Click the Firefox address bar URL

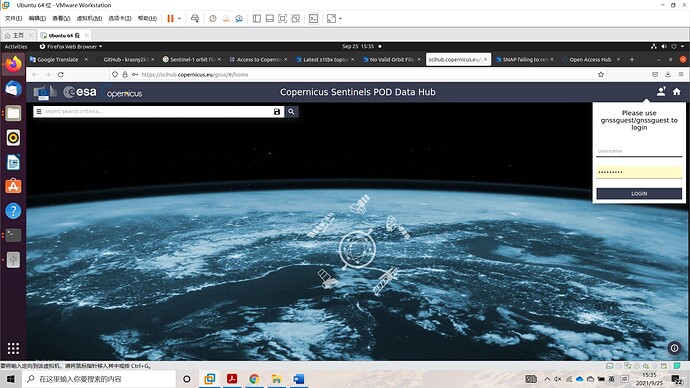195,75
